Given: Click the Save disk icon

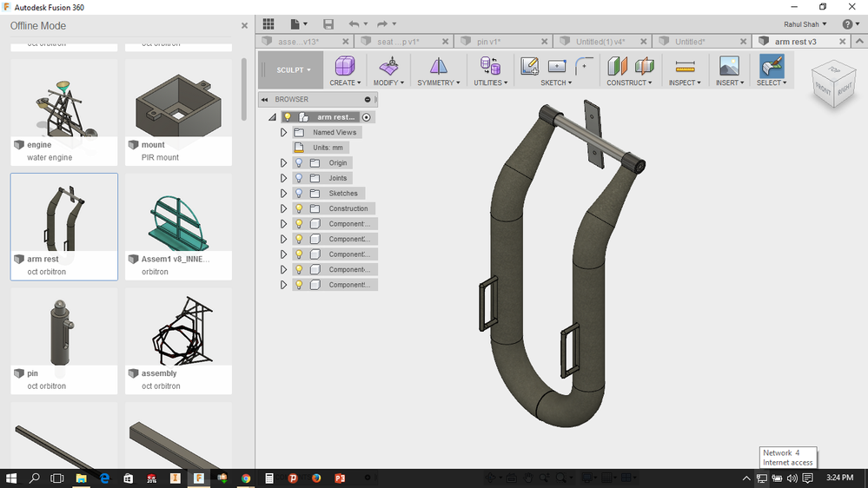Looking at the screenshot, I should 328,24.
